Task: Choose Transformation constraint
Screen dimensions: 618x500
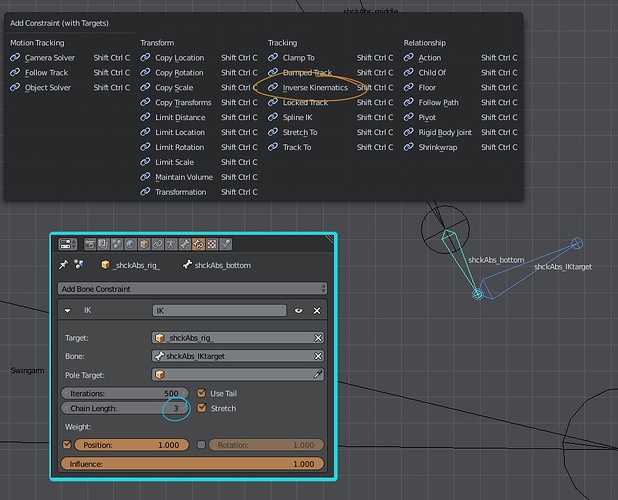Action: [x=199, y=192]
